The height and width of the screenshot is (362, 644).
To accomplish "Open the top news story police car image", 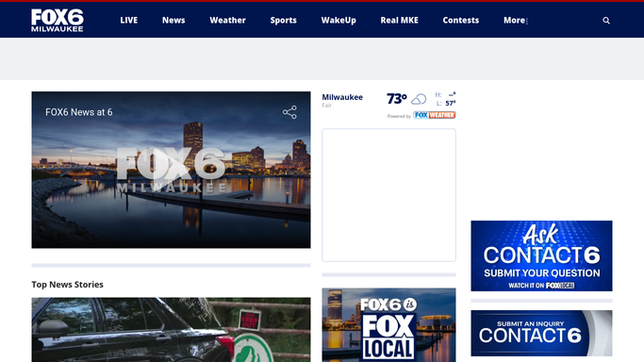I will tap(171, 330).
